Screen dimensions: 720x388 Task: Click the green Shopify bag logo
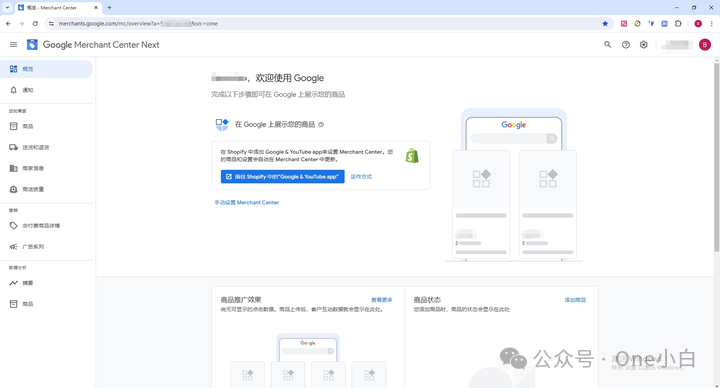(x=412, y=156)
